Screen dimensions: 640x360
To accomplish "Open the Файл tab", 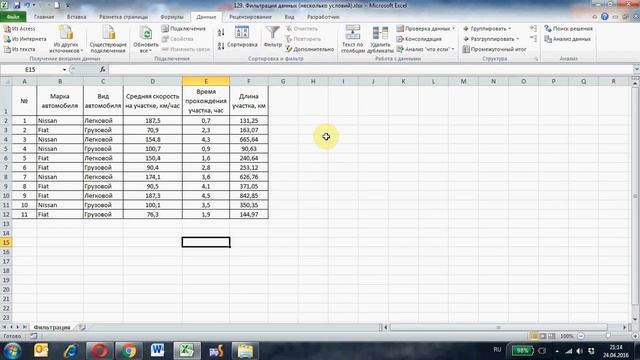I will click(x=13, y=17).
